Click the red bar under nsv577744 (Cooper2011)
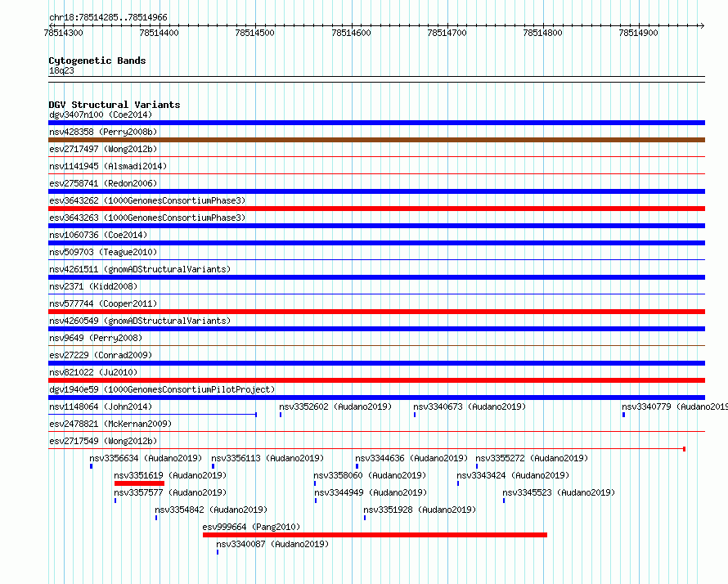728x584 pixels. pos(376,312)
